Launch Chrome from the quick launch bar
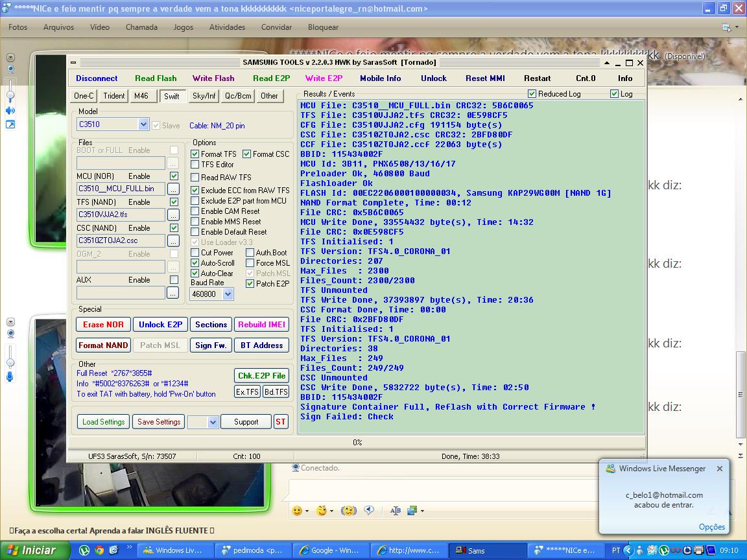 99,550
